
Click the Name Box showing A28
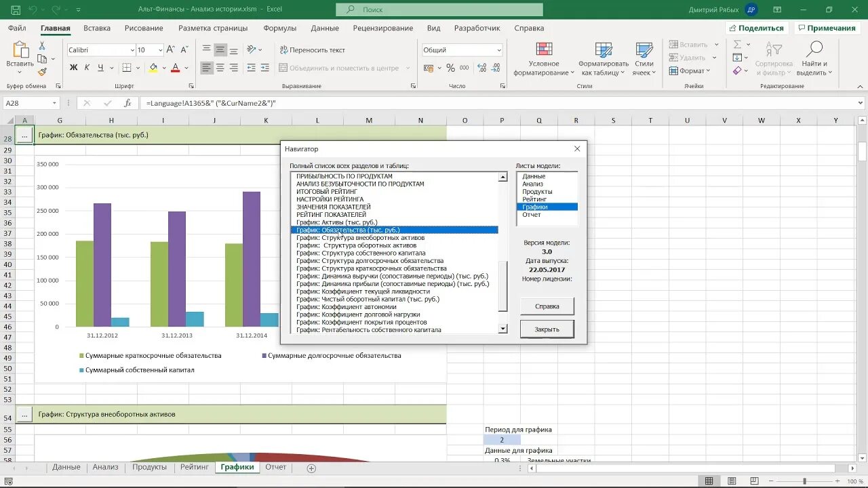coord(31,103)
